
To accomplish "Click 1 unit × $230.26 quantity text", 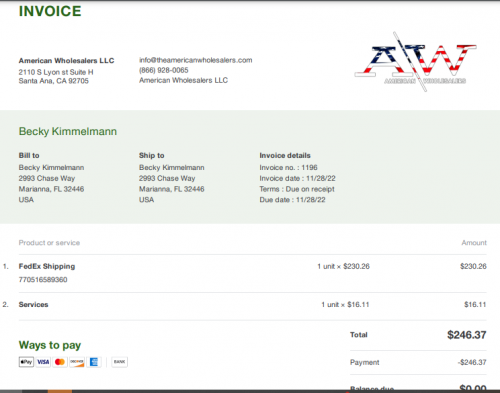I will 343,266.
